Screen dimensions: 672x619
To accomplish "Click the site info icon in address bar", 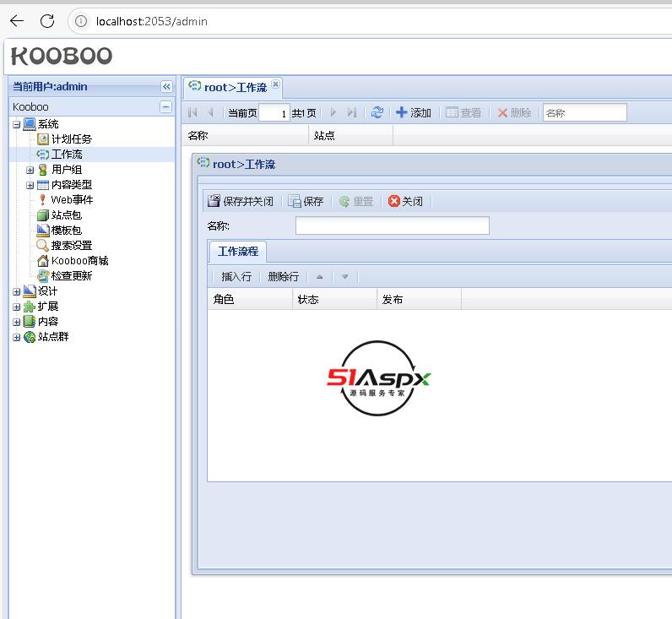I will tap(80, 21).
